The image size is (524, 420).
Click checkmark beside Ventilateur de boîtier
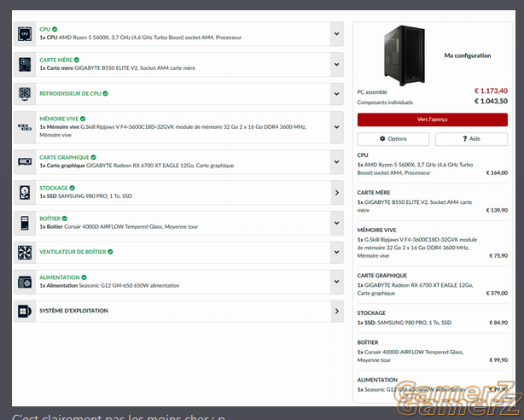(110, 252)
